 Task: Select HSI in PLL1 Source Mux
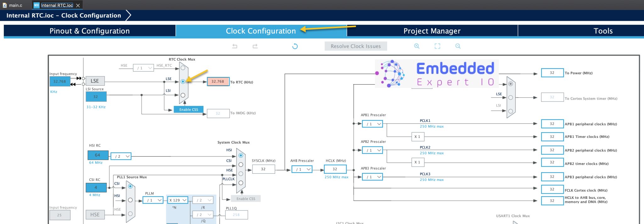click(x=130, y=200)
